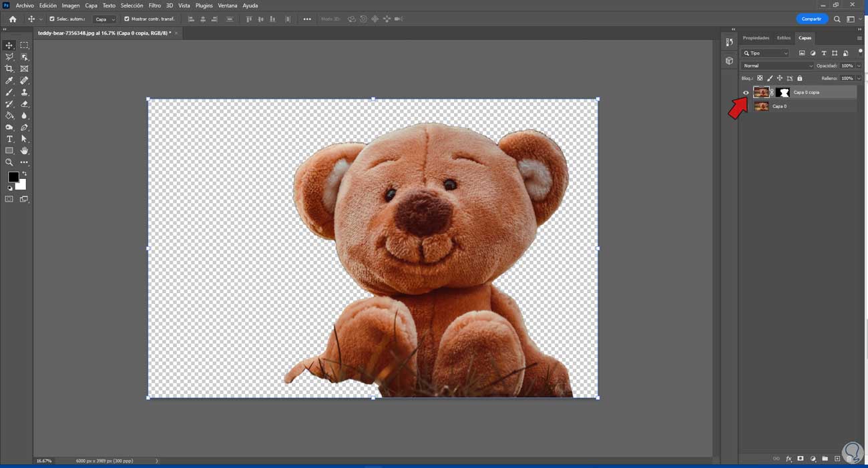Hide the Capa 0 copia layer

[x=746, y=93]
